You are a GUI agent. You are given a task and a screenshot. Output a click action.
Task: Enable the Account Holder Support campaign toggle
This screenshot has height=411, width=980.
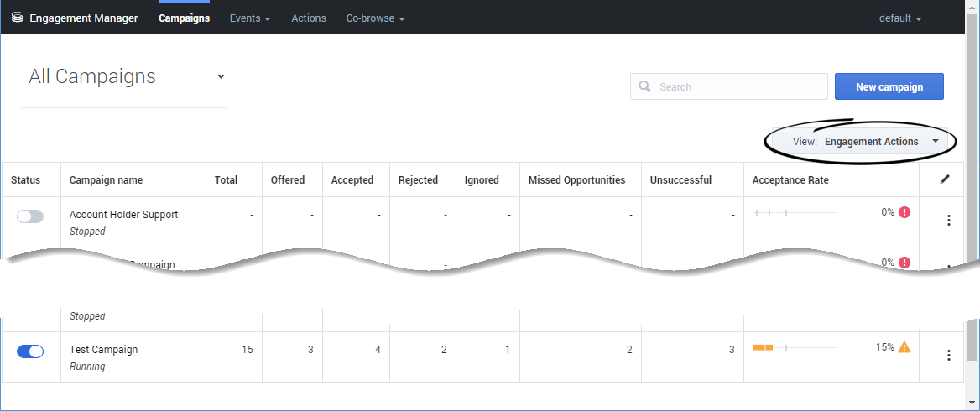pyautogui.click(x=30, y=216)
